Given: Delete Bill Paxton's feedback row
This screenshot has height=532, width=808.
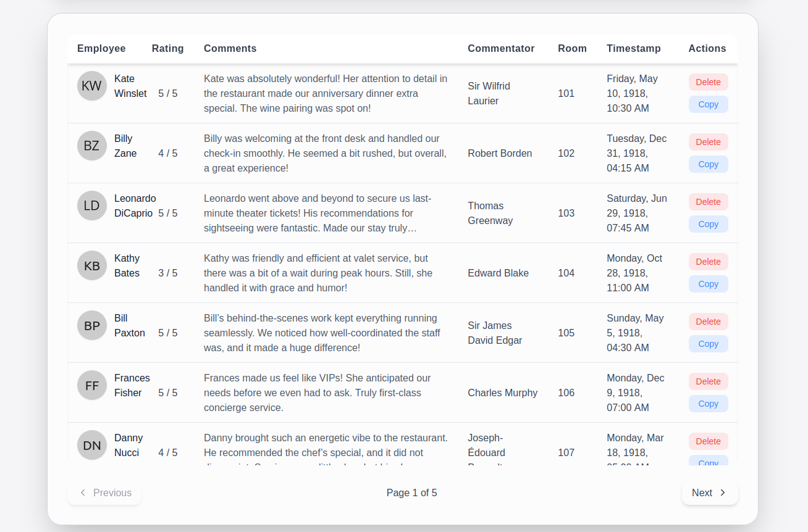Looking at the screenshot, I should click(x=708, y=322).
